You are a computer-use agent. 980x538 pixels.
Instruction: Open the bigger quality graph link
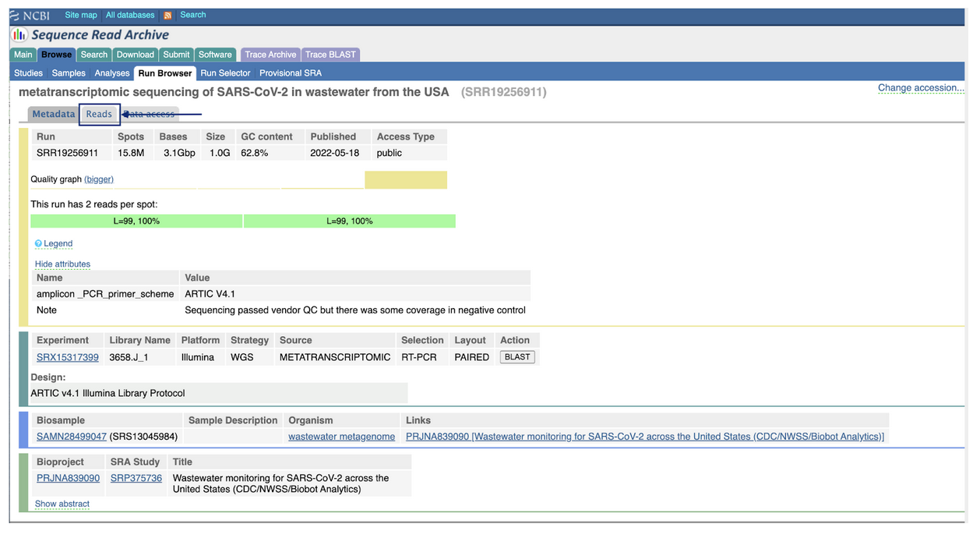99,179
